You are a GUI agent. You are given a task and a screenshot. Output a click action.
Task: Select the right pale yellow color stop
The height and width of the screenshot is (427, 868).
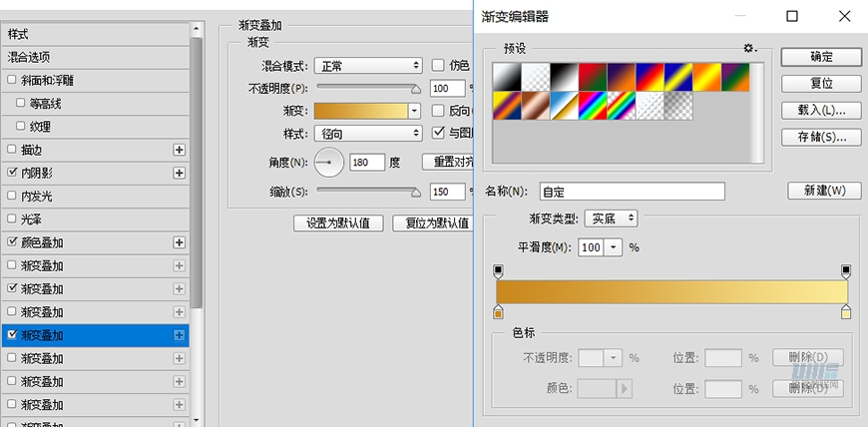point(846,312)
